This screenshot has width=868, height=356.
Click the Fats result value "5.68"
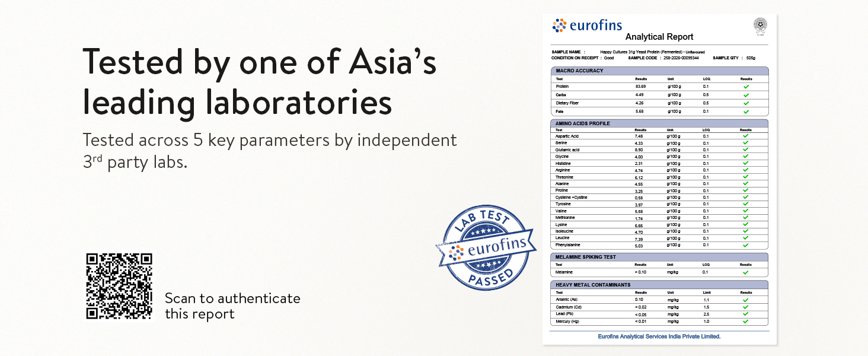coord(639,112)
